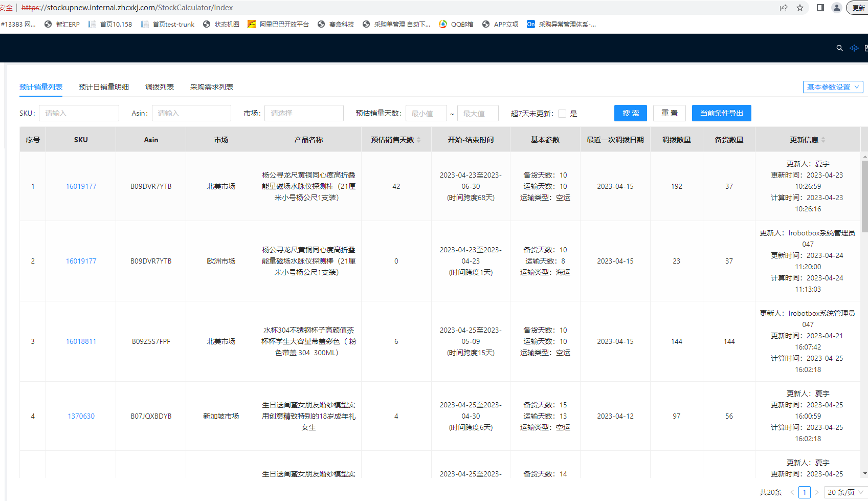Open the QQ邮箱 bookmark
The height and width of the screenshot is (501, 868).
coord(456,24)
